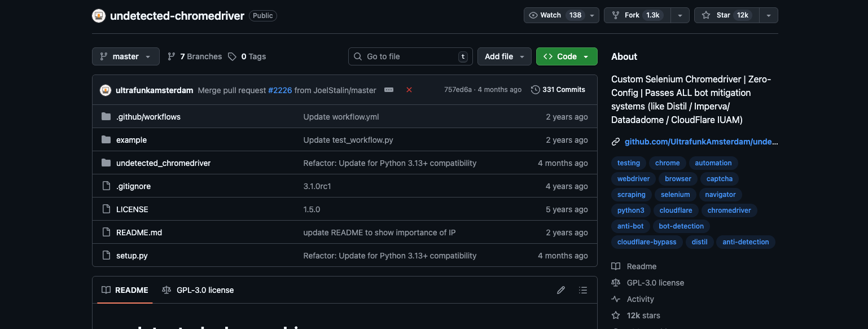
Task: Open the README outline icon
Action: (x=583, y=289)
